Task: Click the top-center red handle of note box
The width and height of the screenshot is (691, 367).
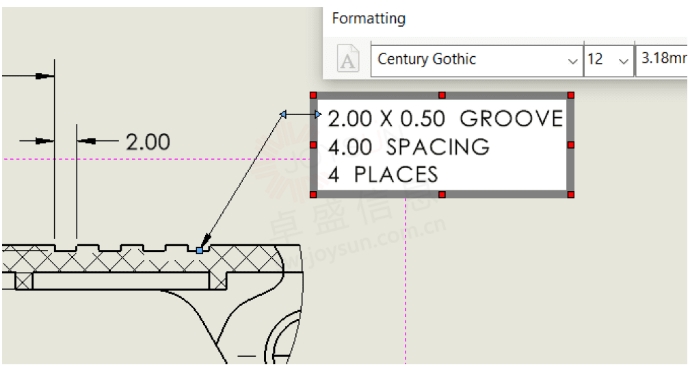Action: pos(442,95)
